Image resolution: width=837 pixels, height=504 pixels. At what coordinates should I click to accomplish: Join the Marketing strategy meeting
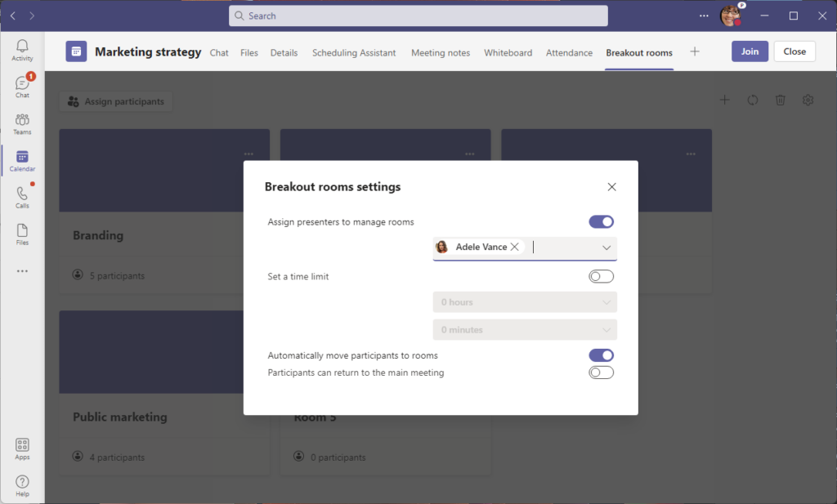click(x=750, y=51)
